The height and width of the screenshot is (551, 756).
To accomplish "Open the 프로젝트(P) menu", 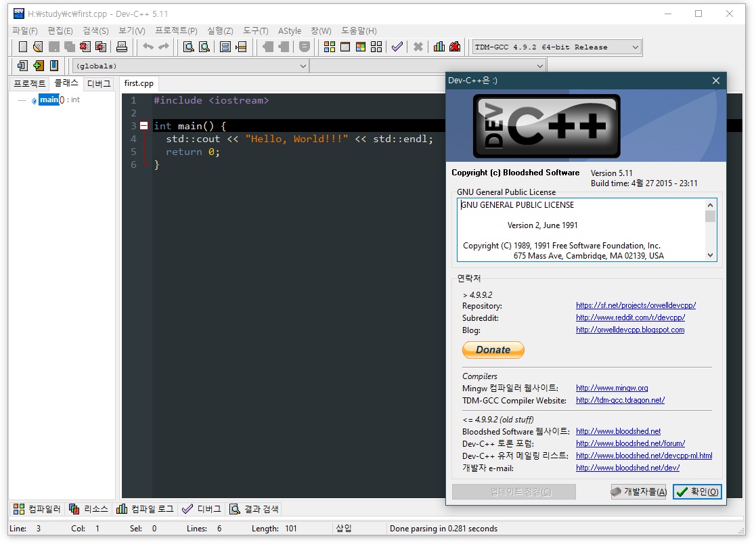I will (176, 31).
